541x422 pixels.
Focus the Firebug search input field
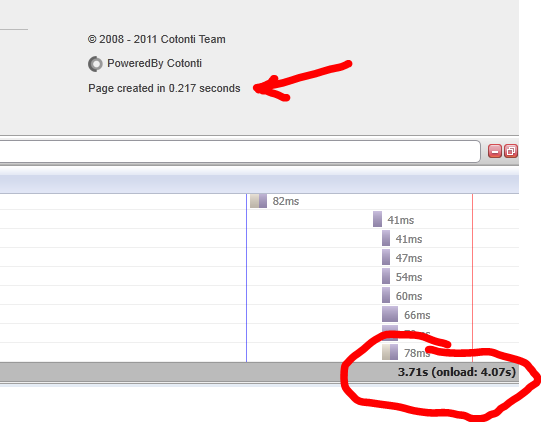coord(240,151)
